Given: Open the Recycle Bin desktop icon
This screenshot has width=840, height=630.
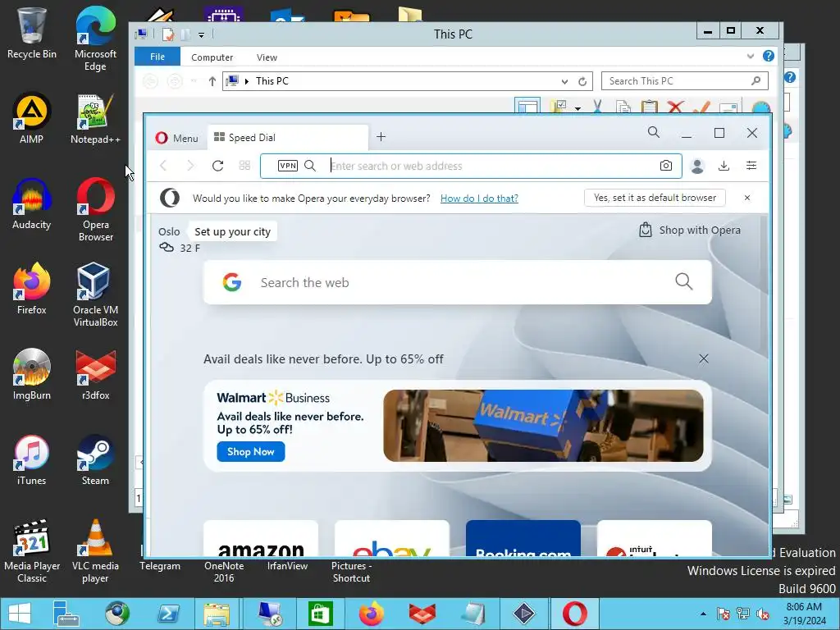Looking at the screenshot, I should point(32,33).
